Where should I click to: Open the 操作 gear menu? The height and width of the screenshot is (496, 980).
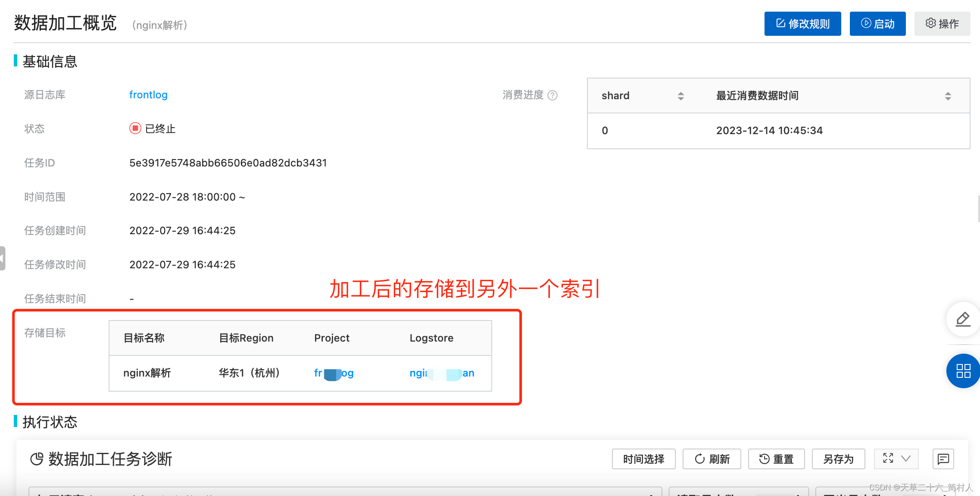pyautogui.click(x=942, y=24)
